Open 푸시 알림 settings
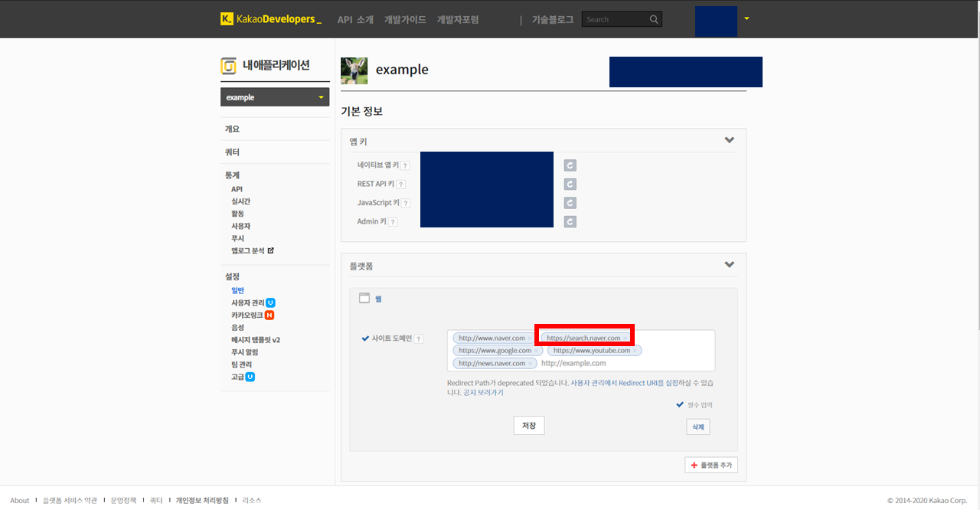 pyautogui.click(x=244, y=352)
